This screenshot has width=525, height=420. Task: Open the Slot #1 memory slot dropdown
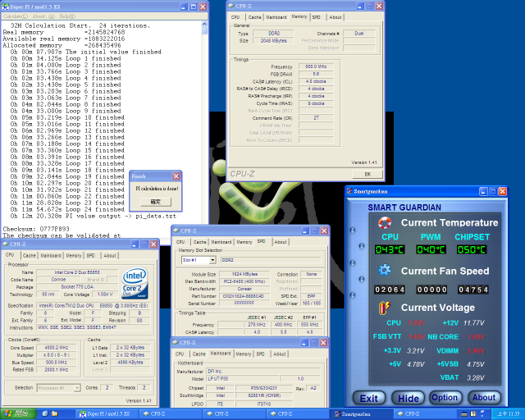click(x=212, y=260)
